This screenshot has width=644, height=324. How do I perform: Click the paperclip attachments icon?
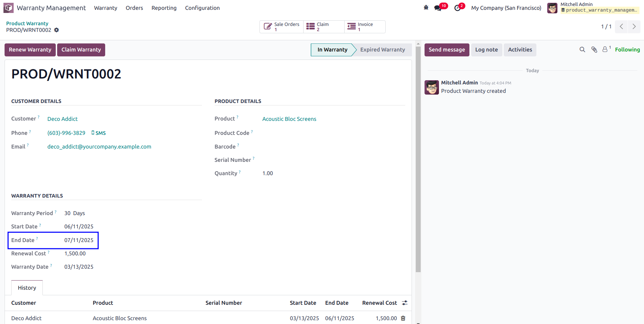pyautogui.click(x=594, y=50)
